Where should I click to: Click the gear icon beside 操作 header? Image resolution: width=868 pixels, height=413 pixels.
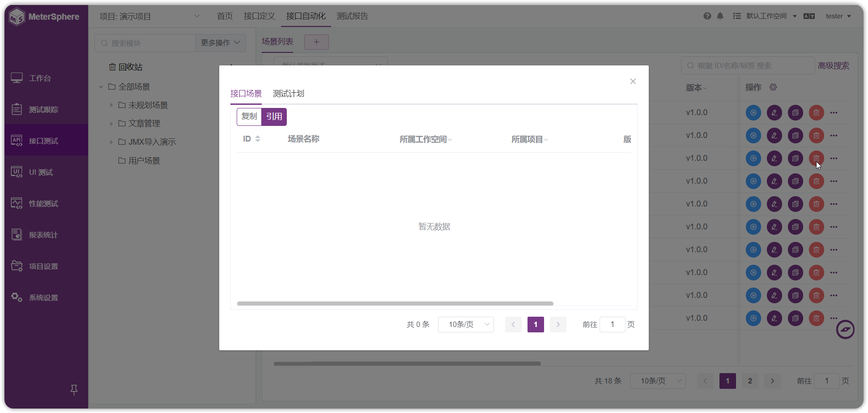773,87
